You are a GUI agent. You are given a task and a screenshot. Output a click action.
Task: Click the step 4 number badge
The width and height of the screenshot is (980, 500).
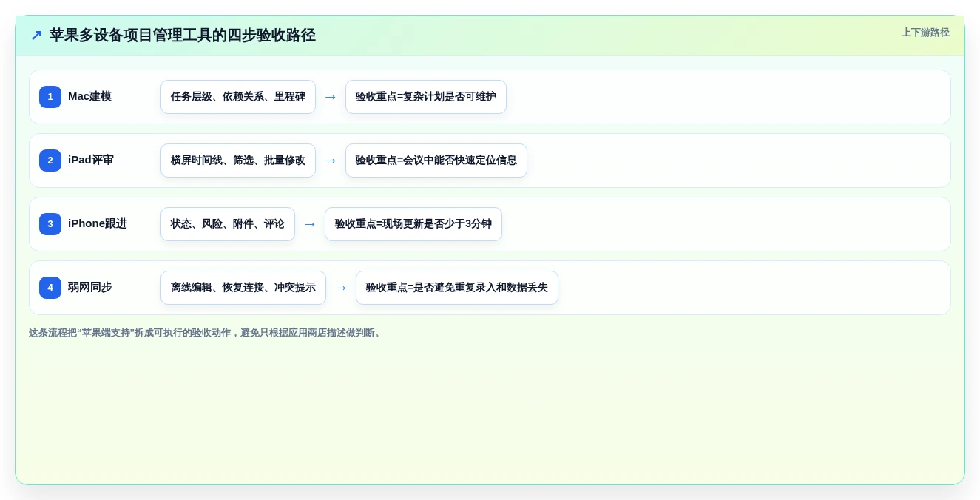click(50, 288)
